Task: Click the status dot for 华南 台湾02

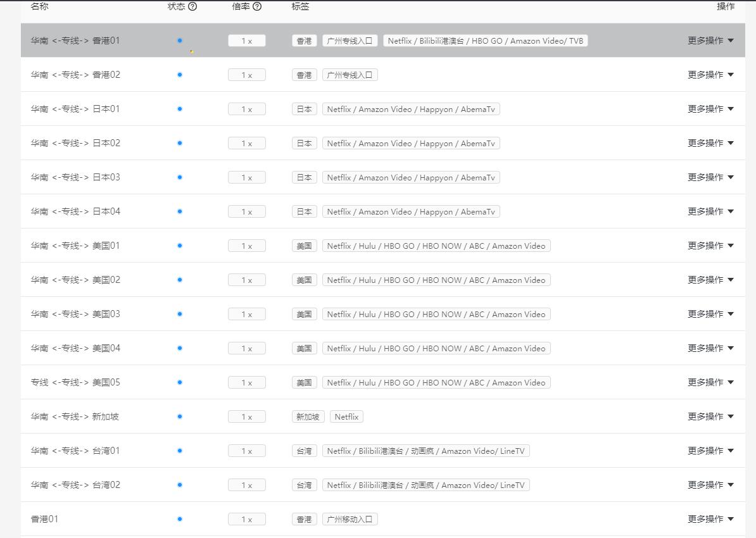Action: (180, 485)
